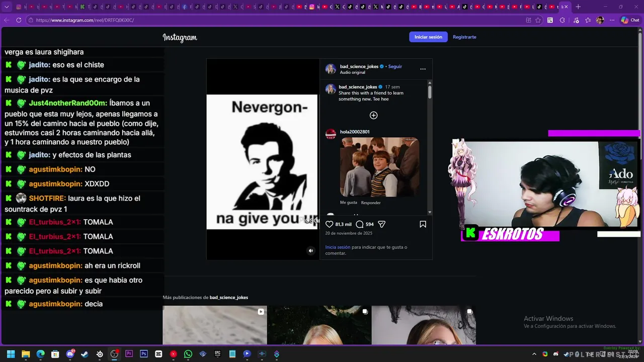644x362 pixels.
Task: Click Me gusta under hola20002801 comment
Action: coord(348,203)
